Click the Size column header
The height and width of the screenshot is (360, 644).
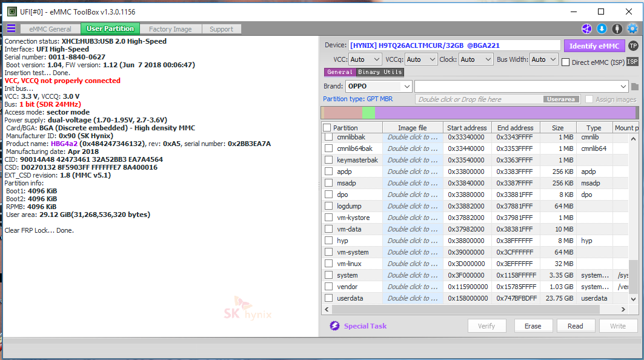point(558,128)
